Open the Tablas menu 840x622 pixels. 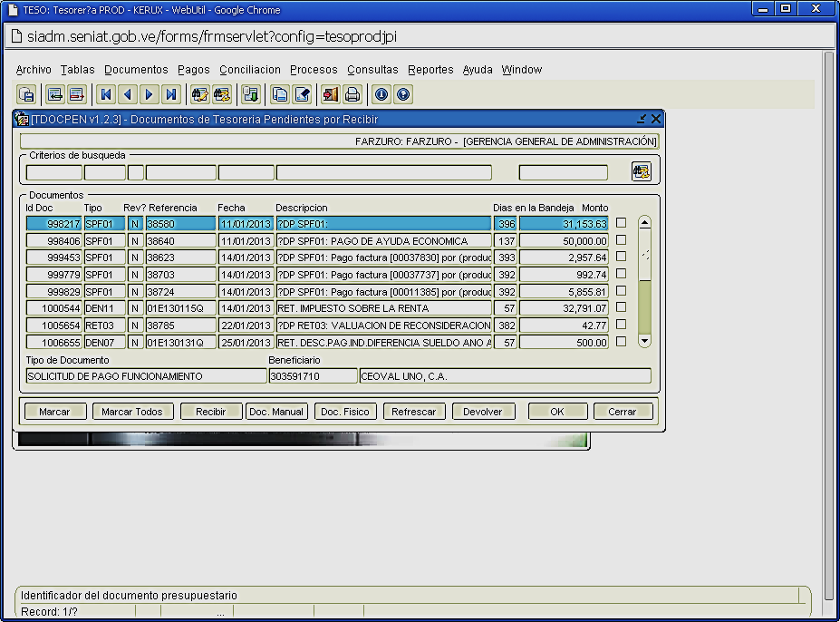(x=77, y=70)
